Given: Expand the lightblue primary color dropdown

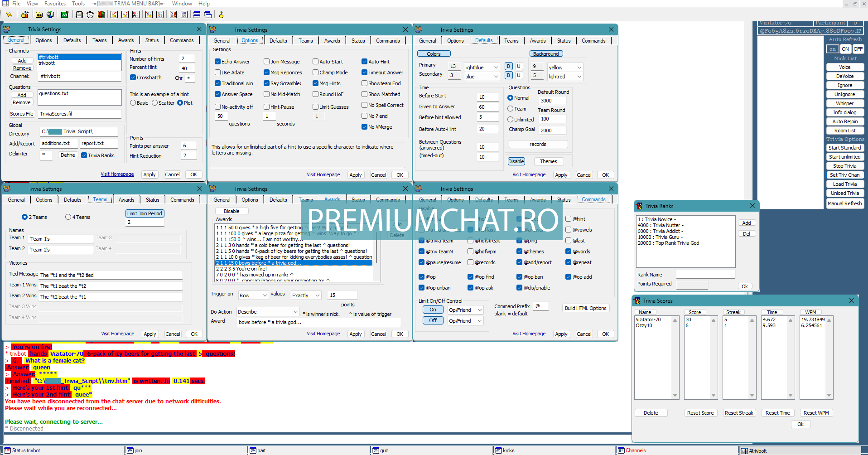Looking at the screenshot, I should tap(496, 68).
